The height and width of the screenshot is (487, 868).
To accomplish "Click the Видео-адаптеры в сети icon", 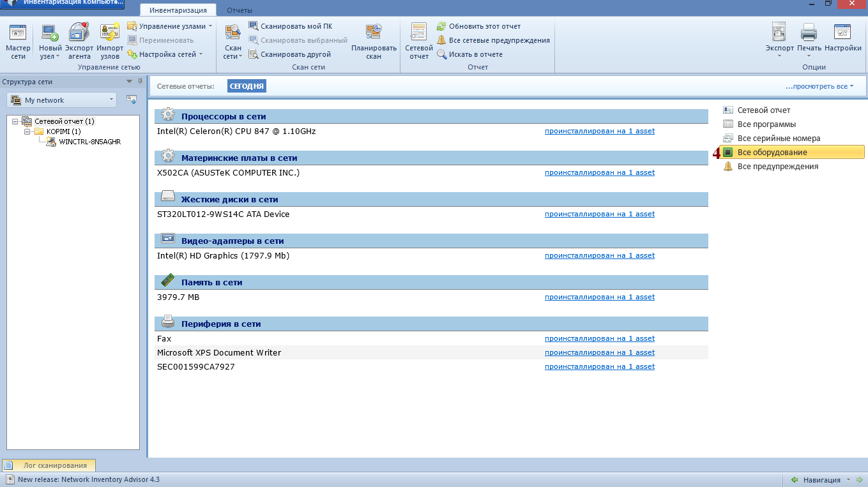I will pos(168,238).
